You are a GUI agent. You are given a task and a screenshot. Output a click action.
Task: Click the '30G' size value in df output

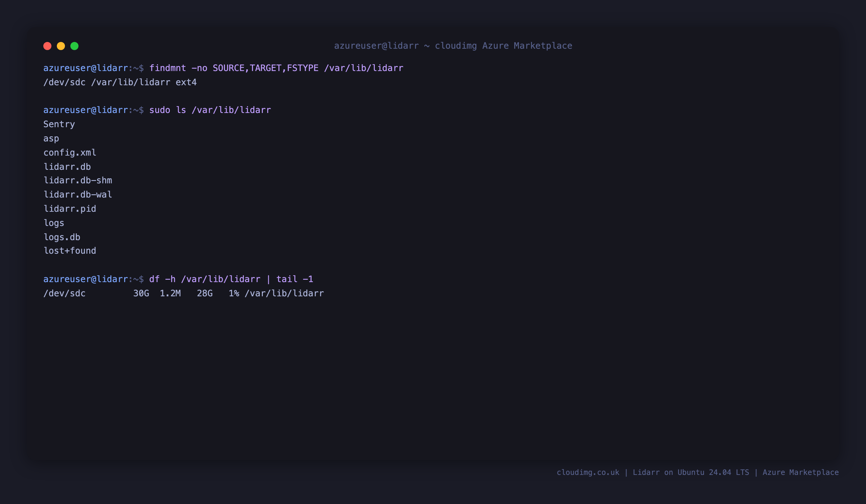click(141, 293)
